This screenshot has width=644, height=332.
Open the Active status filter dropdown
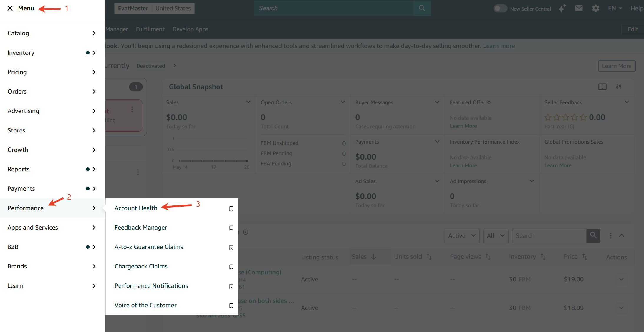[x=462, y=235]
